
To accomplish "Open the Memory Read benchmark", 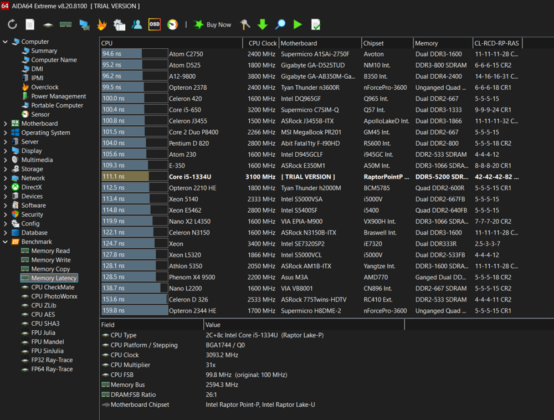I will [51, 251].
